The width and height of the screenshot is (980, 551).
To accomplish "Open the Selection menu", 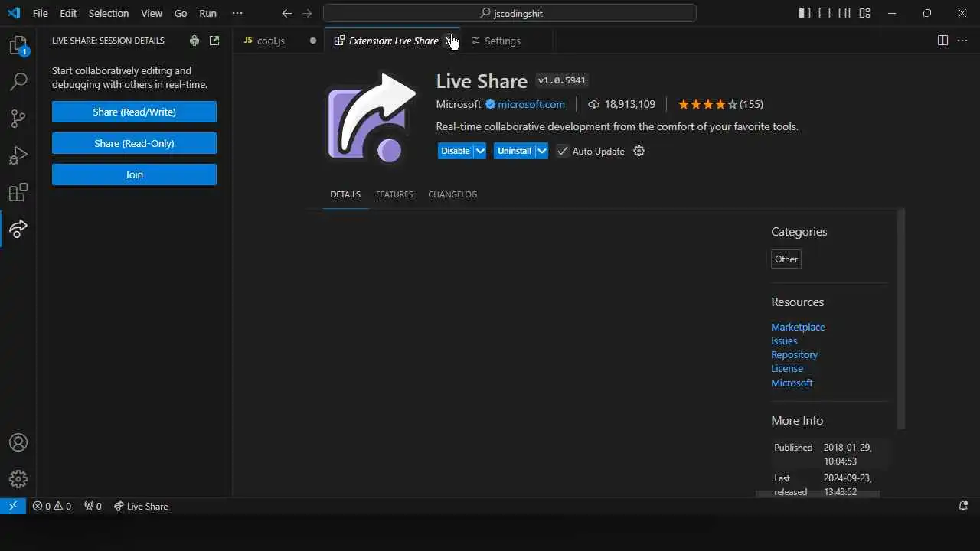I will tap(109, 13).
